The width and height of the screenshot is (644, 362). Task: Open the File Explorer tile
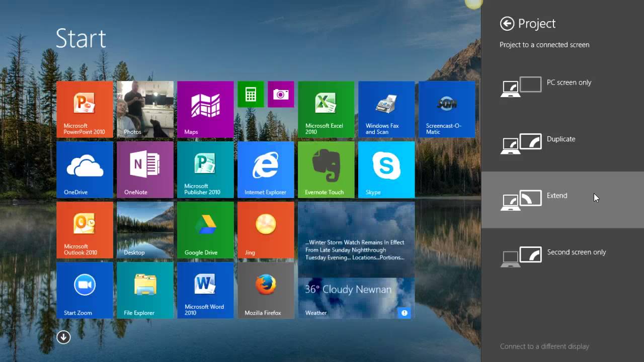click(145, 290)
